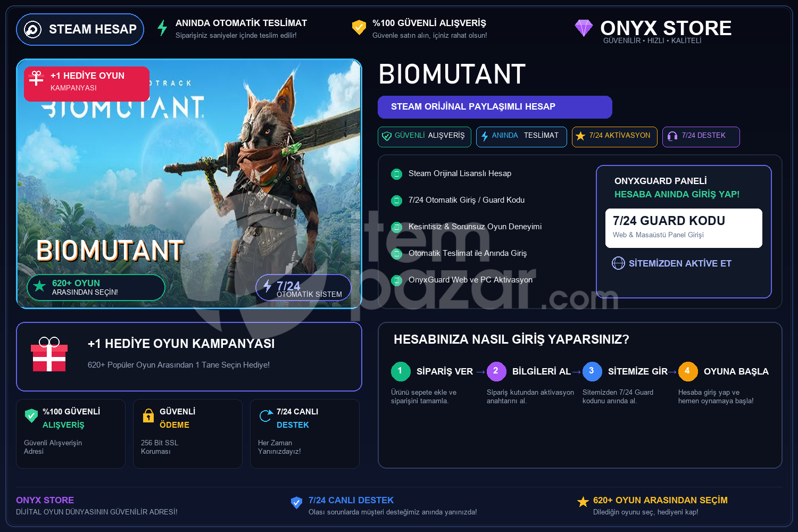The image size is (798, 532).
Task: Click the star icon in 7/24 Aktivasyon tag
Action: click(x=580, y=136)
